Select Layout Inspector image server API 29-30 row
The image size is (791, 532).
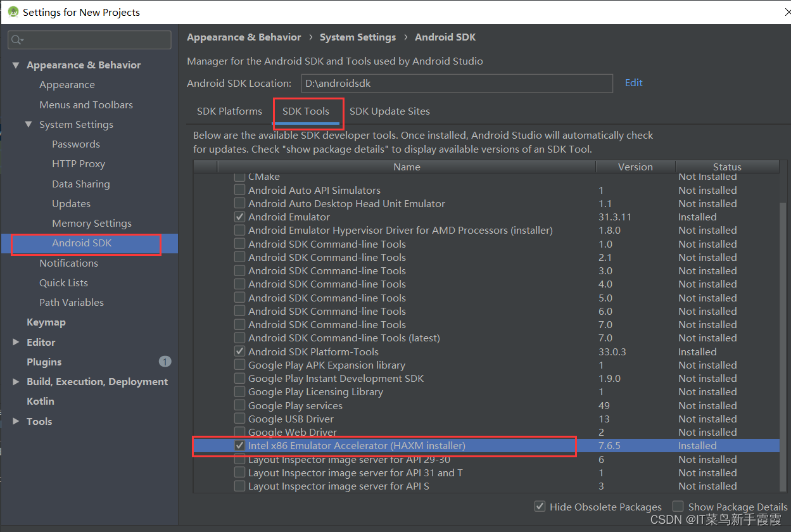350,459
